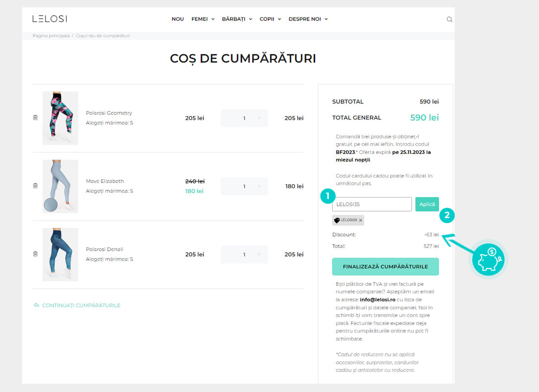539x392 pixels.
Task: Click the discount code input field
Action: point(371,204)
